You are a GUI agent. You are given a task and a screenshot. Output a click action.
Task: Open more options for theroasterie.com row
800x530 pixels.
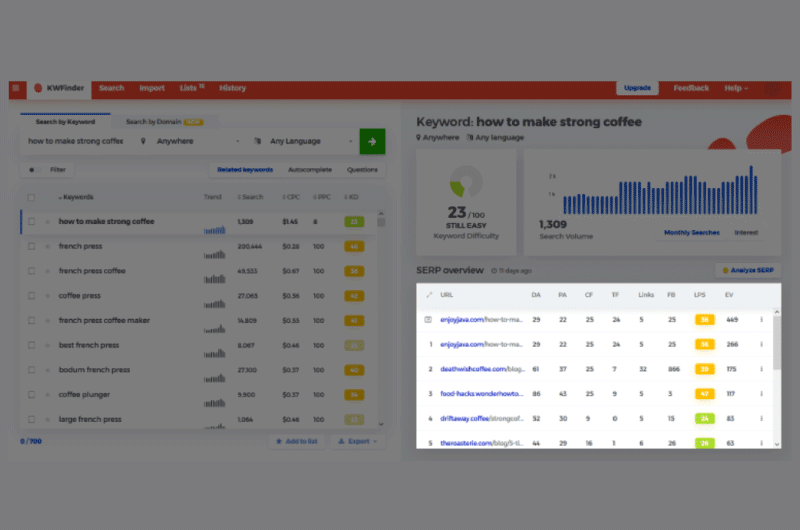761,443
